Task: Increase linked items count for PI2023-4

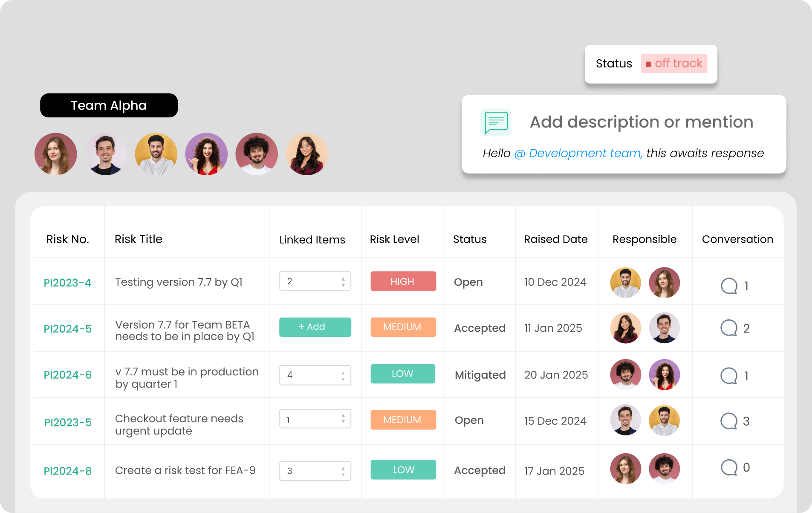Action: 342,278
